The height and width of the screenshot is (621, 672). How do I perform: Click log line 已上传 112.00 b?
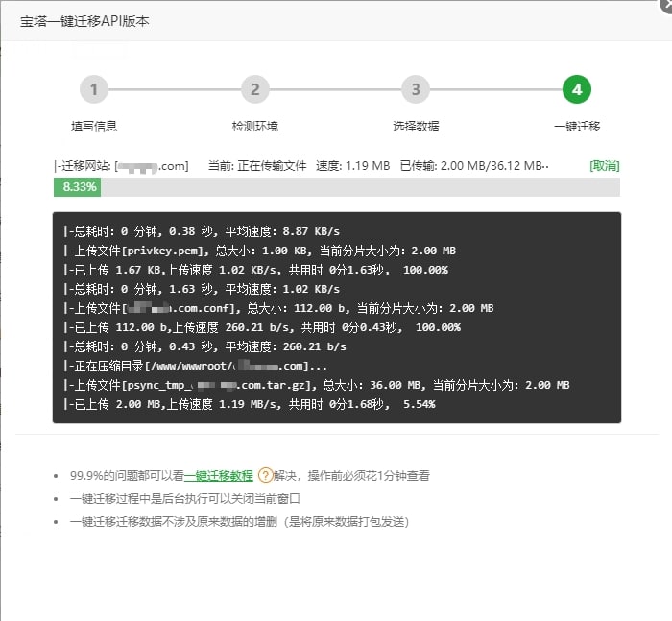pyautogui.click(x=262, y=328)
